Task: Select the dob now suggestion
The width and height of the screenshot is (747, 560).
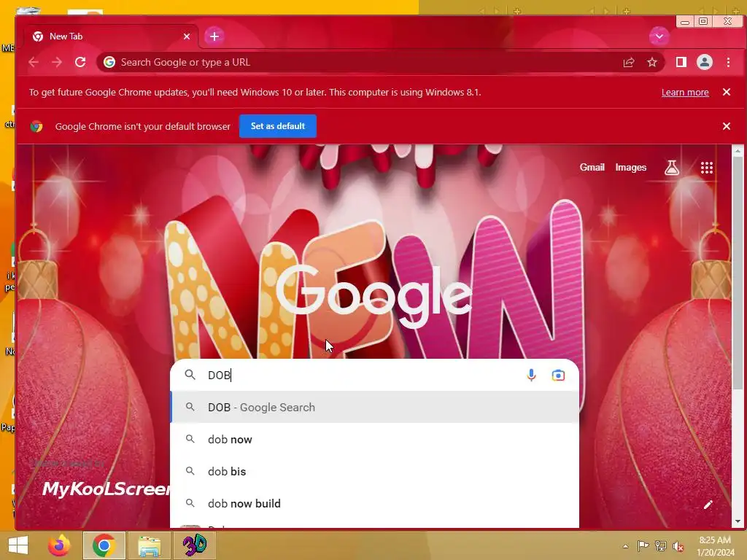Action: pyautogui.click(x=374, y=440)
